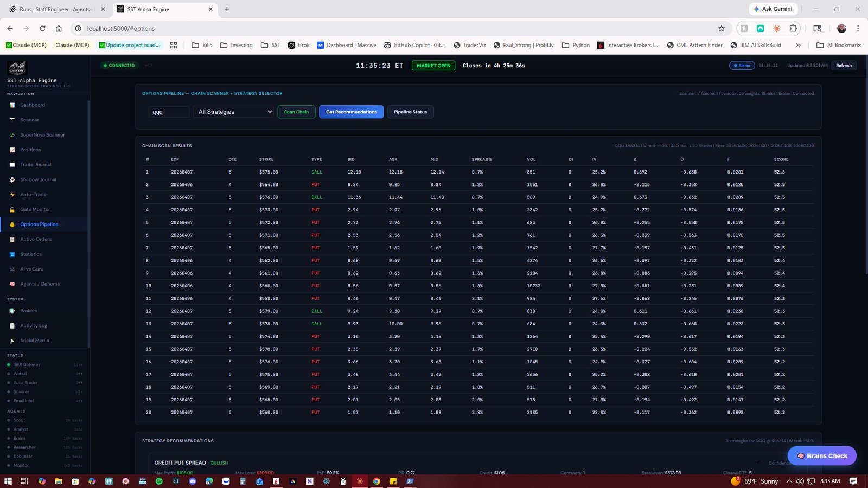The width and height of the screenshot is (868, 488).
Task: Click the Active Orders icon
Action: pos(12,239)
